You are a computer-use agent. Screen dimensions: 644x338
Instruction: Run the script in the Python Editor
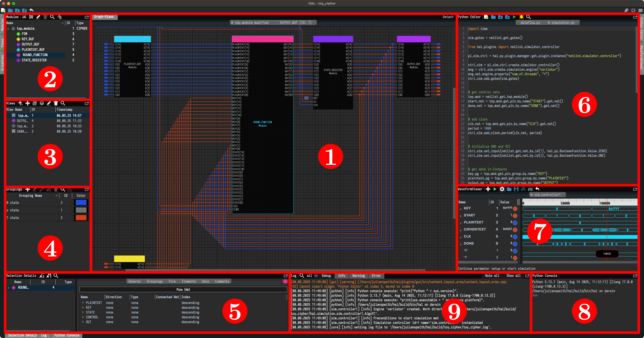click(514, 17)
